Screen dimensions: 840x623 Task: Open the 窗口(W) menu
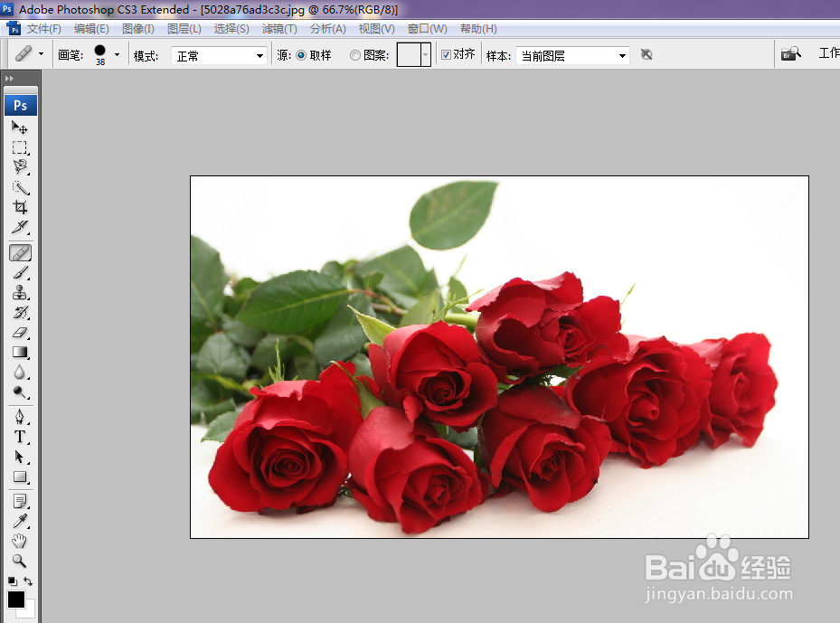[x=427, y=29]
